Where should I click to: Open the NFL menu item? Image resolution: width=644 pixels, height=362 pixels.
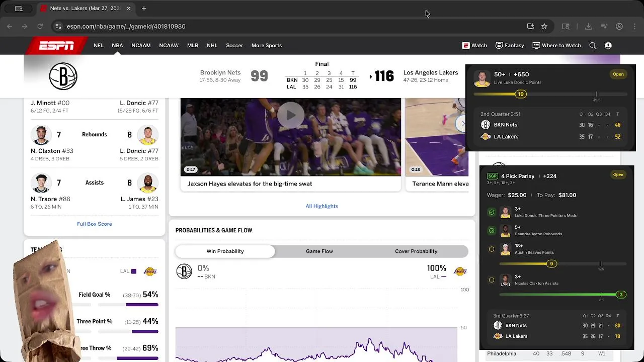[x=99, y=45]
